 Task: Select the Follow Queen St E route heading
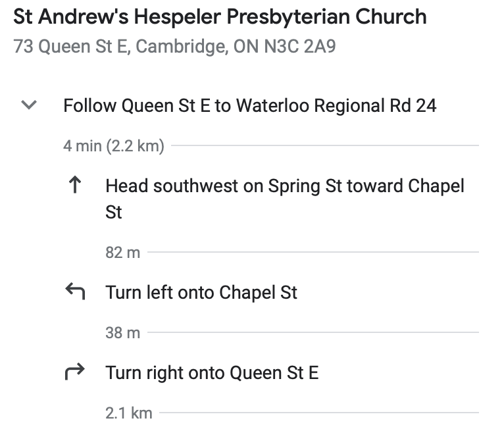[250, 106]
